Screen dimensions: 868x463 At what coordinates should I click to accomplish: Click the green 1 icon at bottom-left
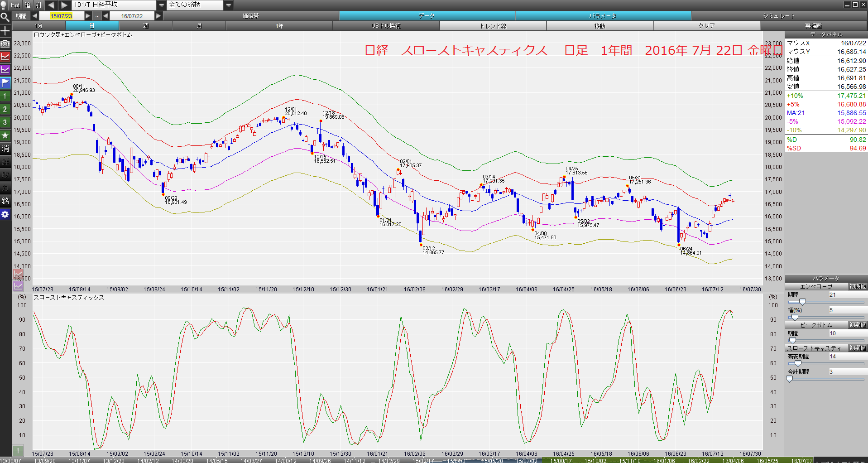18,450
